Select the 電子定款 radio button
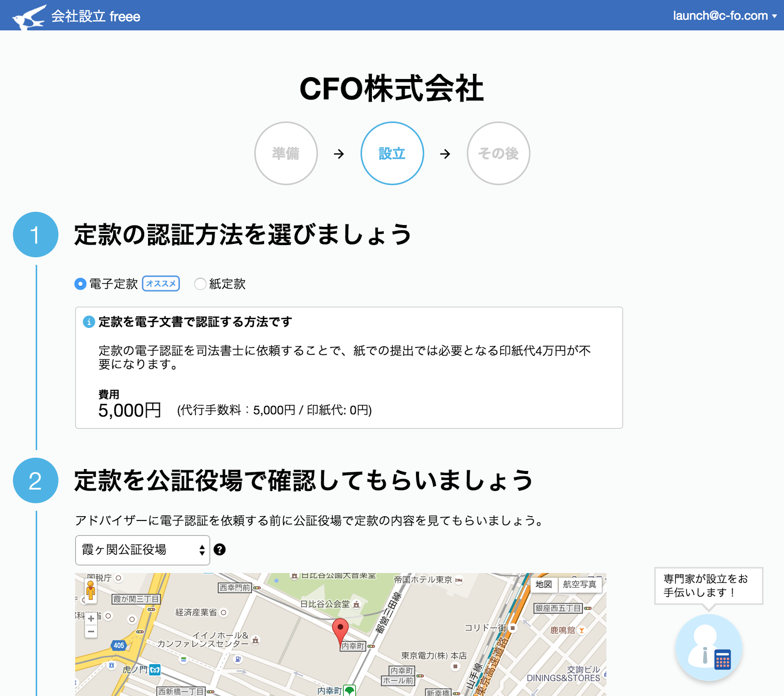This screenshot has height=696, width=784. point(80,284)
